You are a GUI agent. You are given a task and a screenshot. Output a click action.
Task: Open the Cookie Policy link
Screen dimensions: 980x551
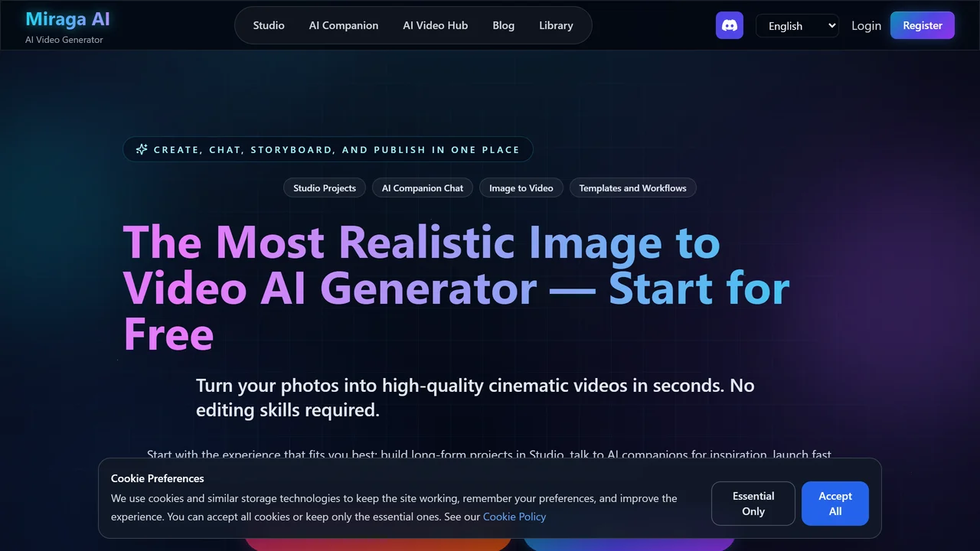click(x=514, y=517)
